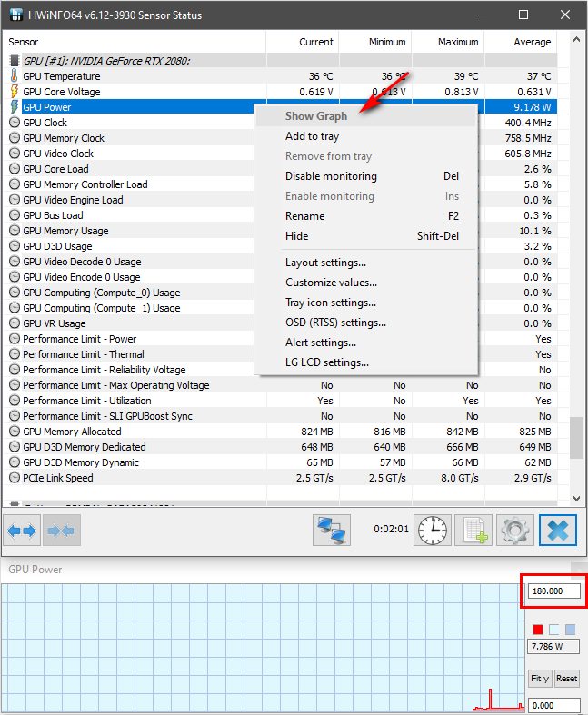Screen dimensions: 588x715
Task: Open Customize values... menu entry
Action: (366, 283)
